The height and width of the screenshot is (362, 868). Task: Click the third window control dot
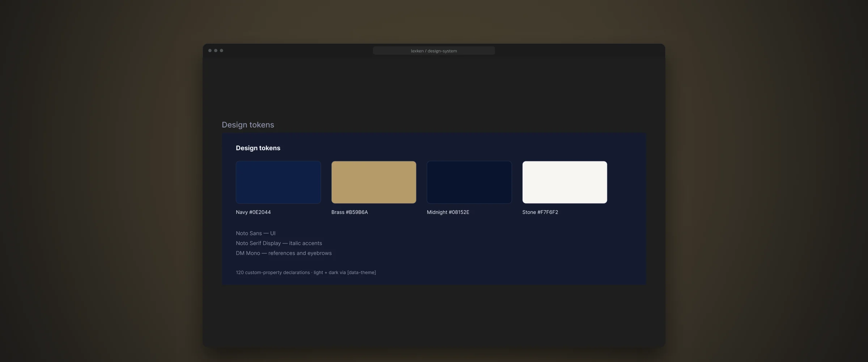tap(221, 51)
